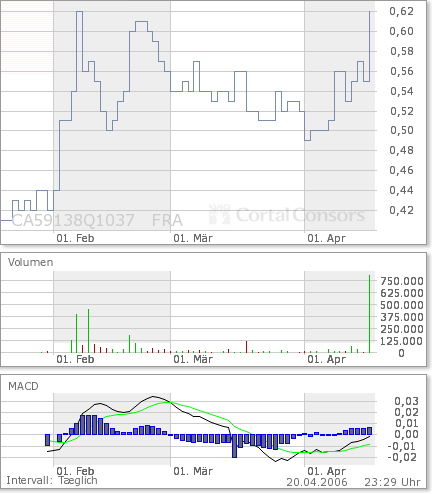Click the -0,01 MACD axis label
Viewport: 432px width, 494px height.
(403, 446)
